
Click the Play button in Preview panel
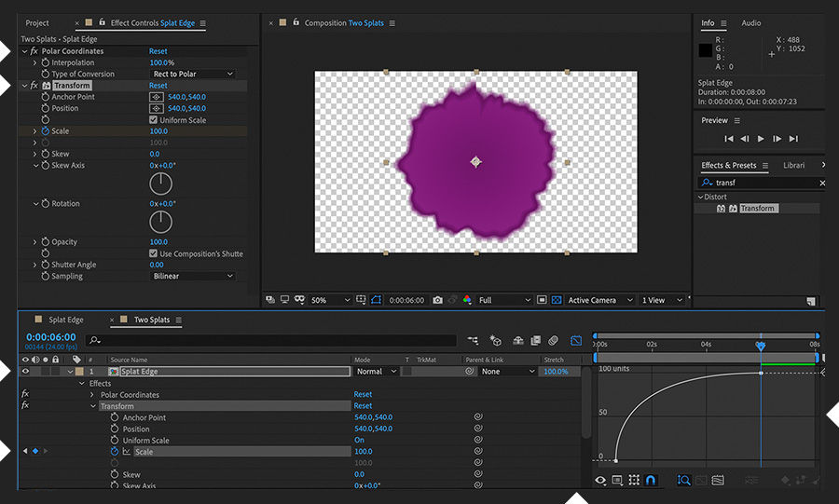click(x=761, y=139)
